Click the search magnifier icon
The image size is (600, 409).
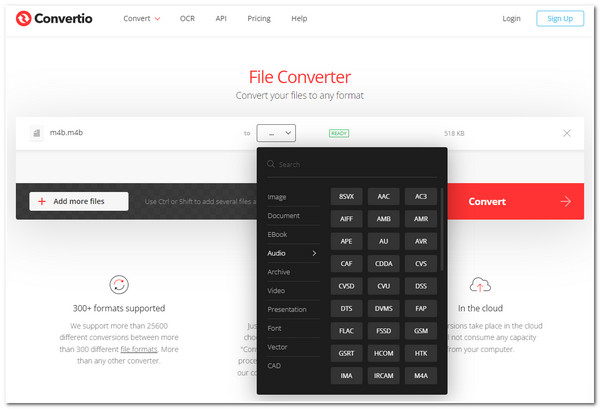point(271,164)
